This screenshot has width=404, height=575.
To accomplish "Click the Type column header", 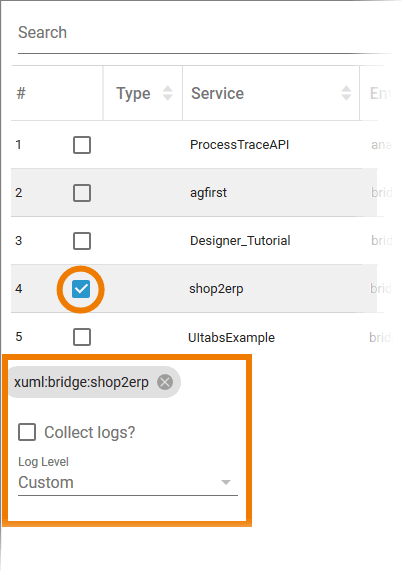I will point(133,94).
